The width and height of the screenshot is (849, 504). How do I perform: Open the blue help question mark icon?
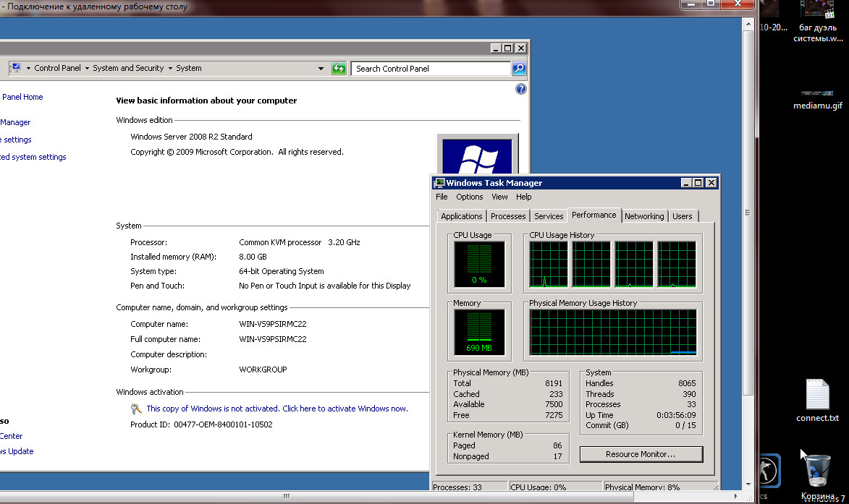pos(521,89)
